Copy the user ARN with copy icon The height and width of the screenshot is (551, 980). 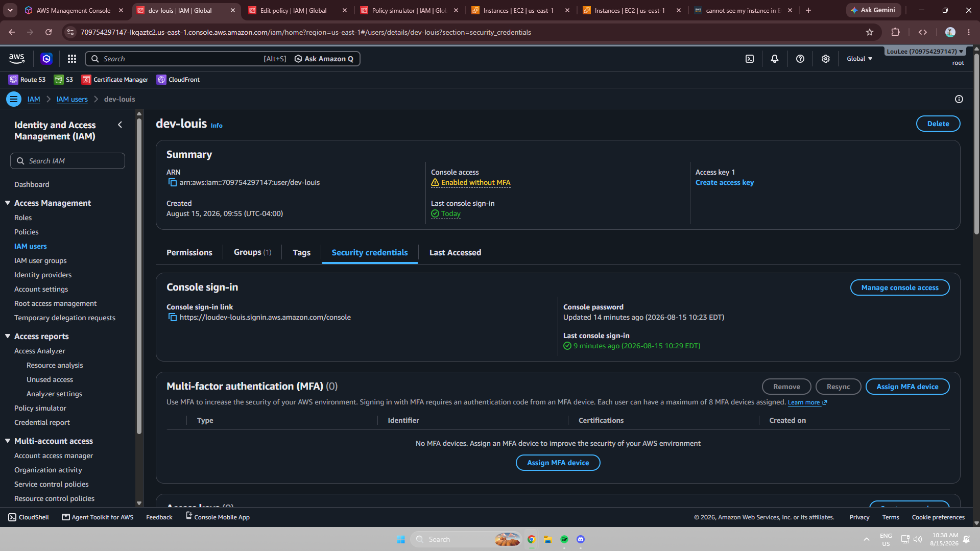tap(173, 183)
